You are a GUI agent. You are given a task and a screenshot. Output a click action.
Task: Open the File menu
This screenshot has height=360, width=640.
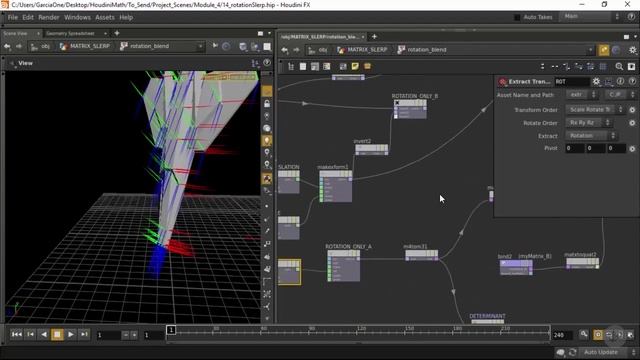coord(13,17)
